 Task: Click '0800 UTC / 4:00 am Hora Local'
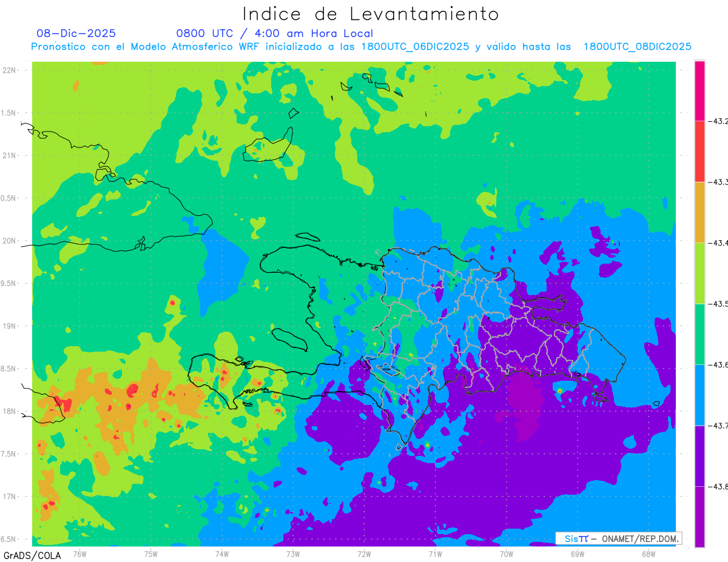(x=274, y=33)
